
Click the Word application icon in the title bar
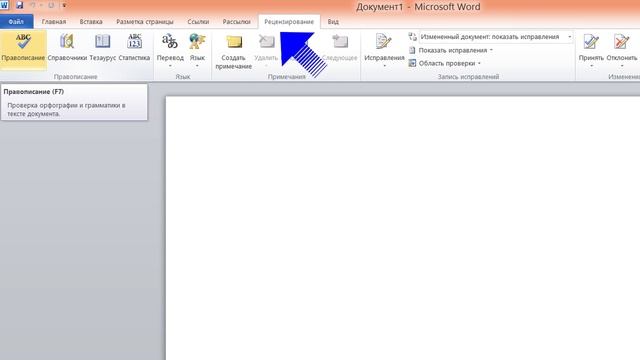(x=4, y=6)
